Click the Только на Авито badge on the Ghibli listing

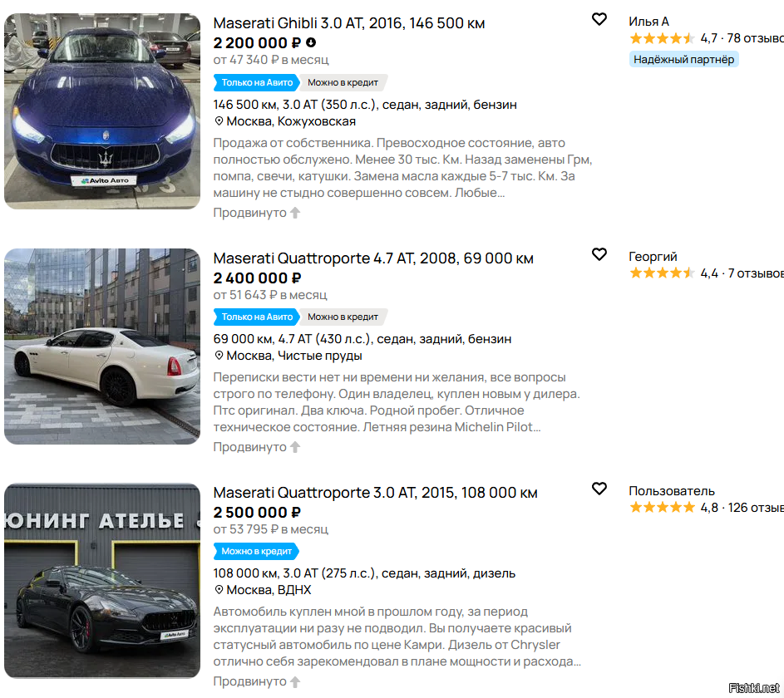[257, 82]
